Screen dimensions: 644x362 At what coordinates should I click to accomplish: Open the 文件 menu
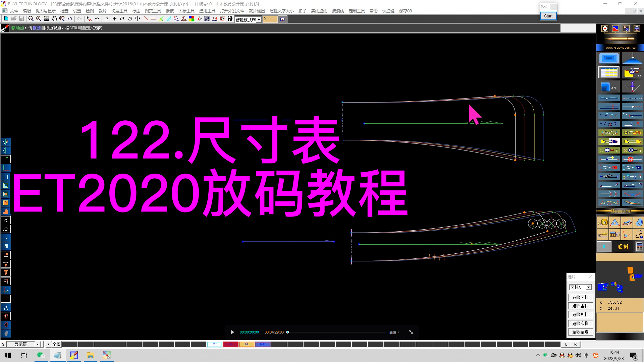pos(14,11)
